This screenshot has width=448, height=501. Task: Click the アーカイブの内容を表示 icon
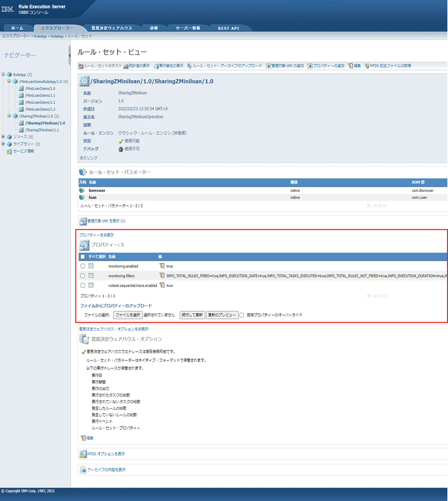83,470
